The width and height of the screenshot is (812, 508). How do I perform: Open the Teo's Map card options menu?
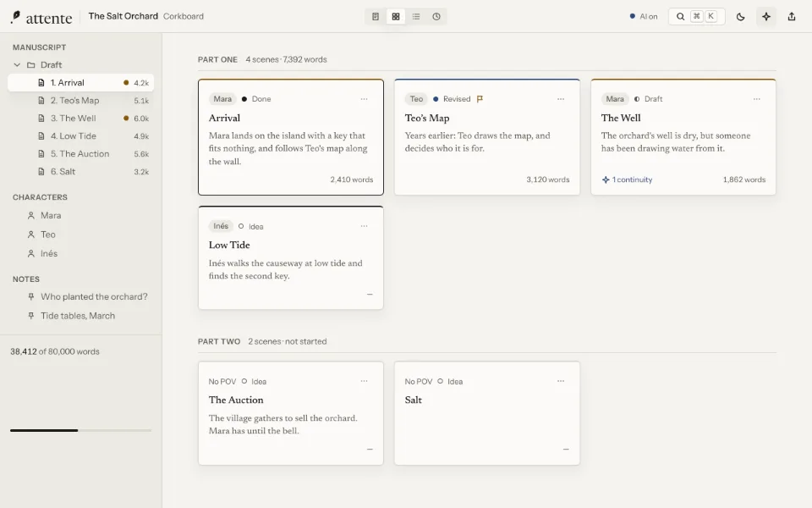click(560, 99)
